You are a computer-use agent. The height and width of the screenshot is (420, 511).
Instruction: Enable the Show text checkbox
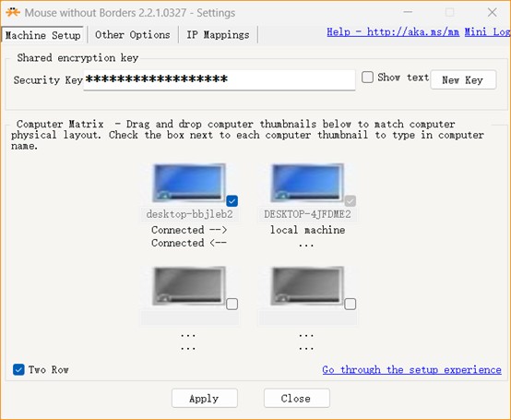[367, 78]
